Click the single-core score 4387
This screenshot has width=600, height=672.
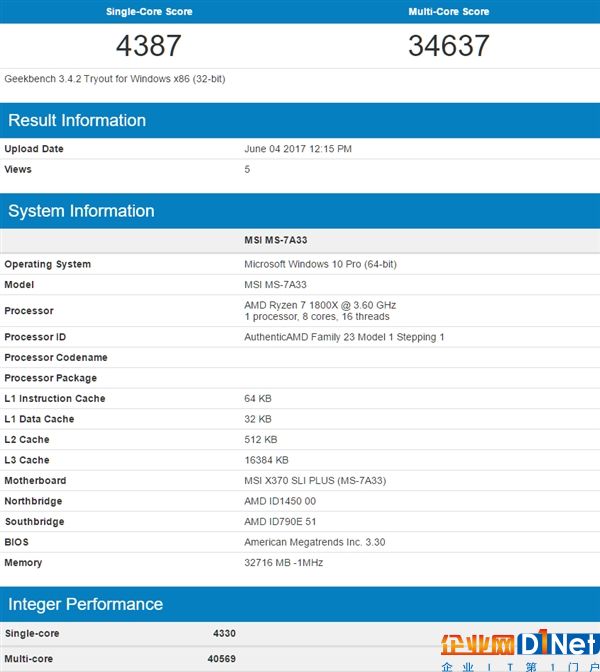pyautogui.click(x=149, y=45)
